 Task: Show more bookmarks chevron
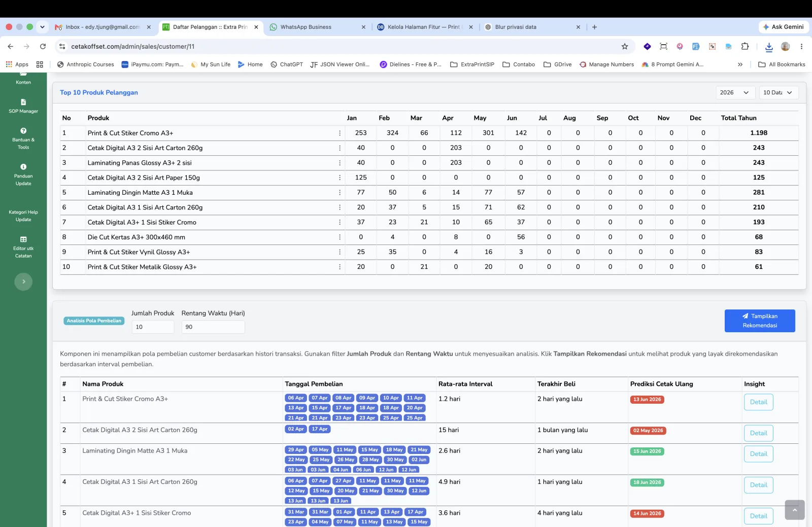740,64
